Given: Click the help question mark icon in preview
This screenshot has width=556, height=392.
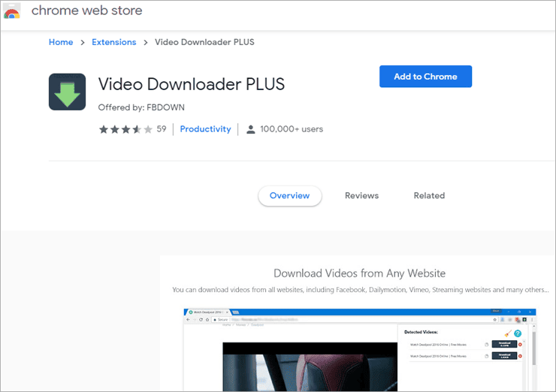Looking at the screenshot, I should [518, 333].
